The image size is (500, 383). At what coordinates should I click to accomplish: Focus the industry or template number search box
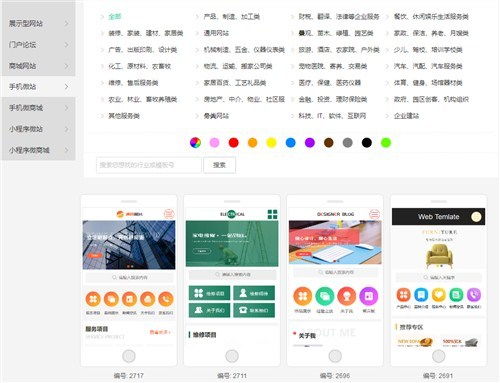pos(149,165)
